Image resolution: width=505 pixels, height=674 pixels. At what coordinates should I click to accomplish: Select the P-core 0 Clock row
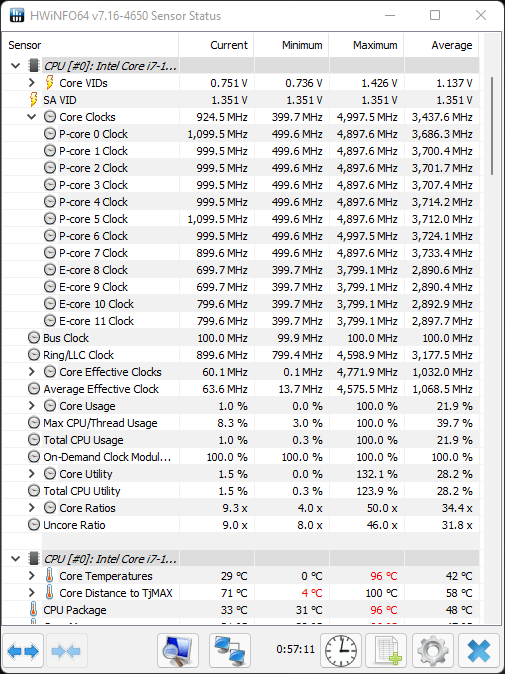[x=241, y=134]
